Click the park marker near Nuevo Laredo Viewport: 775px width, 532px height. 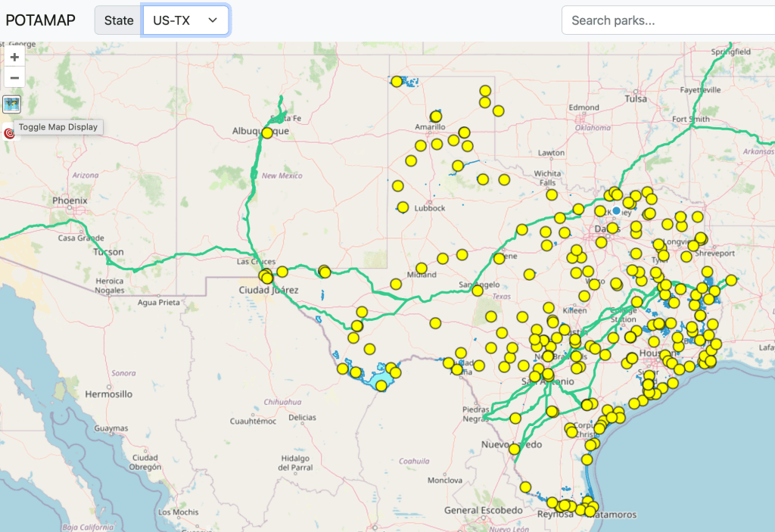(x=515, y=450)
